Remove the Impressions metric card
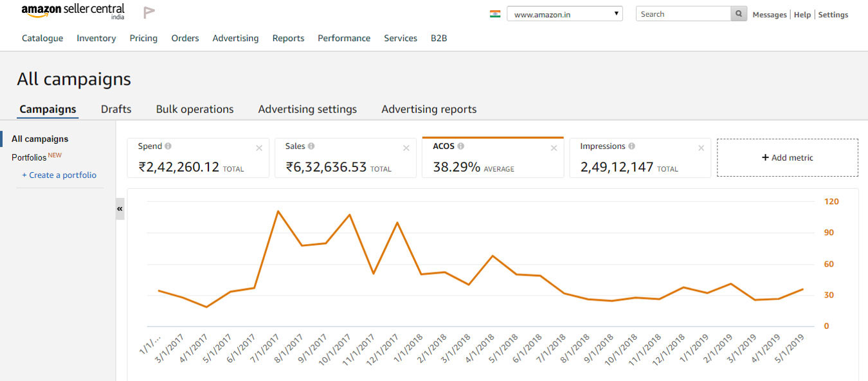 (x=701, y=148)
